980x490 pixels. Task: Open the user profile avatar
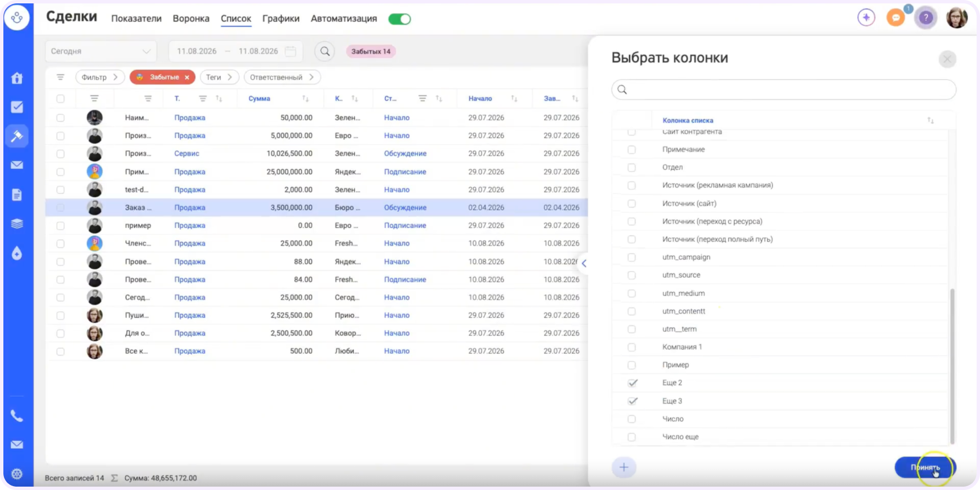tap(957, 18)
